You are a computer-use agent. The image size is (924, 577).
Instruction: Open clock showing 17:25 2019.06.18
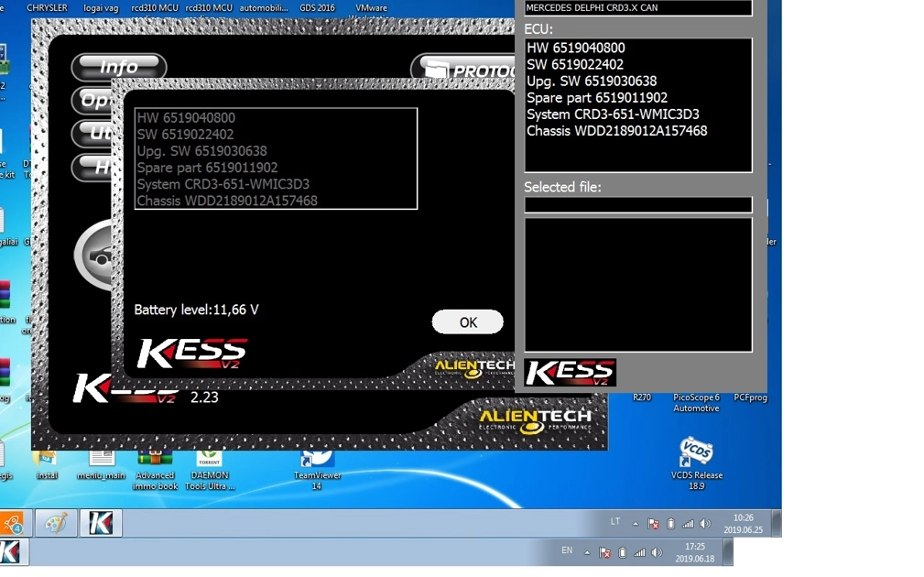(x=695, y=552)
